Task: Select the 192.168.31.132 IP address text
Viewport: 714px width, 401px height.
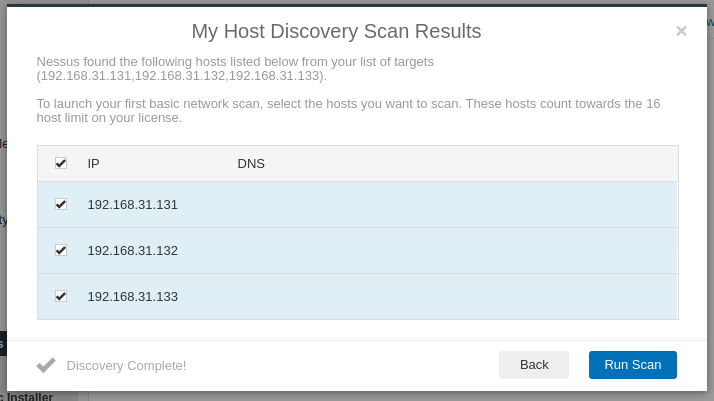Action: pyautogui.click(x=133, y=251)
